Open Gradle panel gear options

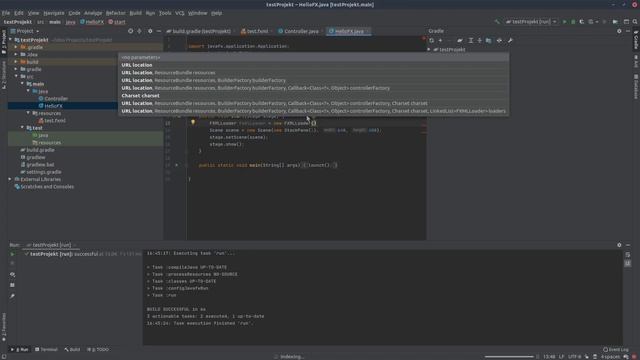pyautogui.click(x=619, y=31)
